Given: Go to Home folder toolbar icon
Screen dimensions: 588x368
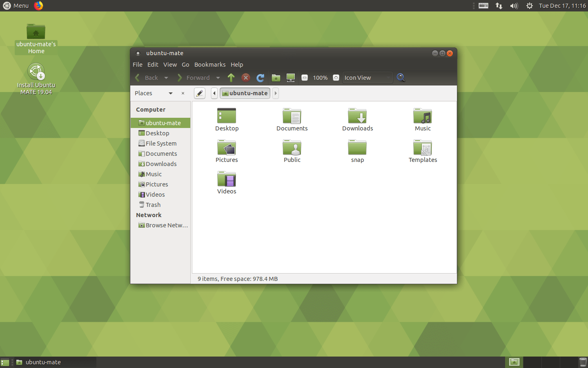Looking at the screenshot, I should [276, 78].
